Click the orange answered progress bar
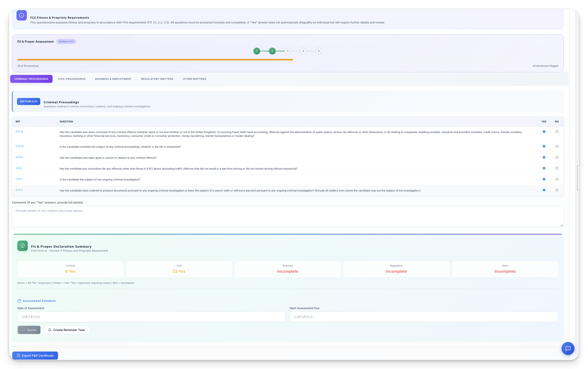 (155, 59)
